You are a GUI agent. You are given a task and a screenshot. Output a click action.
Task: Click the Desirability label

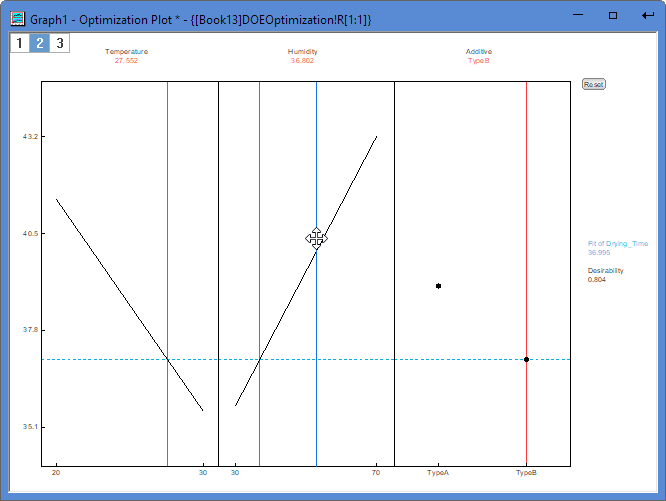pos(606,270)
